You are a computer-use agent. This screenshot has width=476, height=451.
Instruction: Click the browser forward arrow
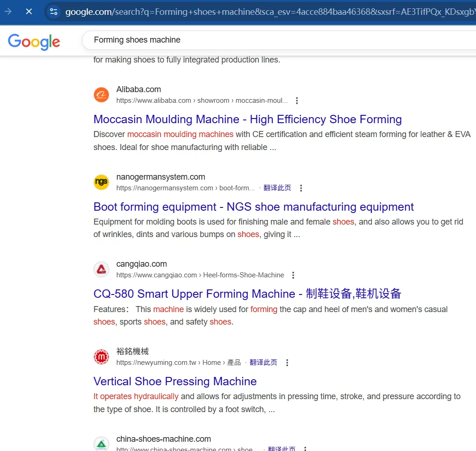[8, 12]
